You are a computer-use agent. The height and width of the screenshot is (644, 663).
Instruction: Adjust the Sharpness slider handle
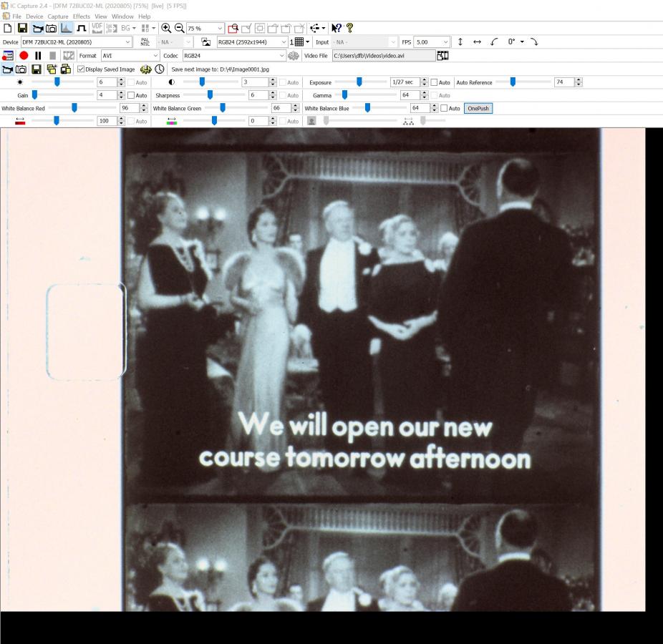click(210, 95)
